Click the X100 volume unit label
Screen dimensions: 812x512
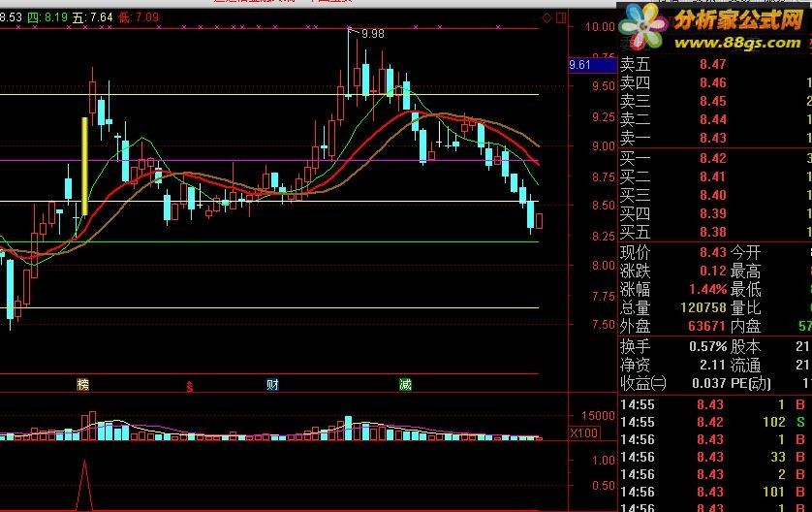tap(583, 433)
